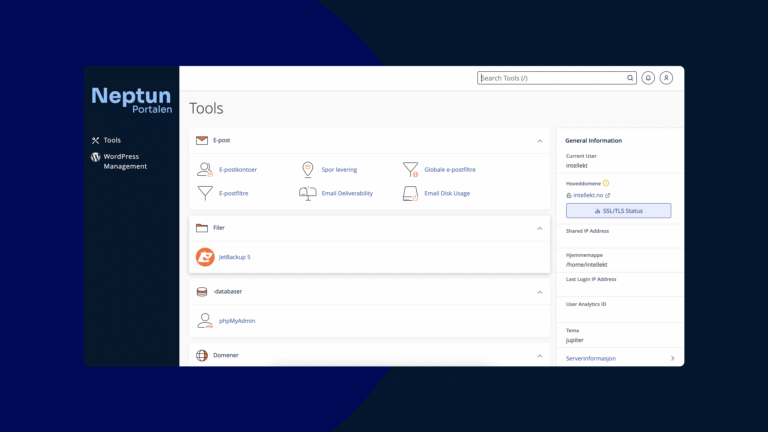
Task: Select Tools in the sidebar
Action: coord(111,141)
